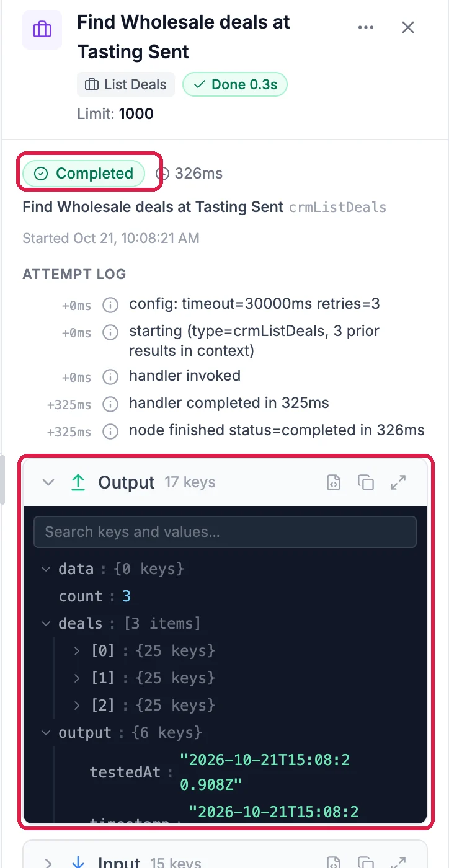Expand the Input section chevron
449x868 pixels.
tap(48, 863)
